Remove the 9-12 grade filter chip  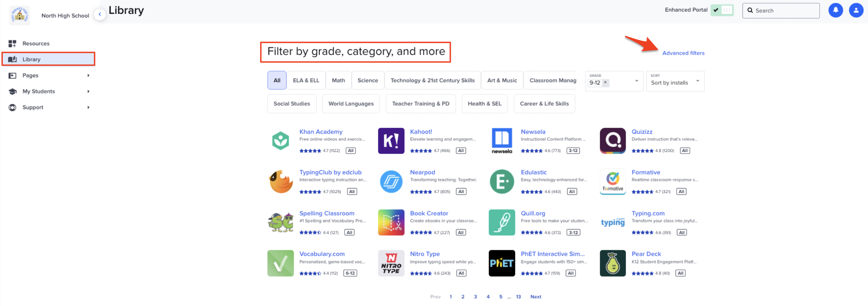[605, 82]
